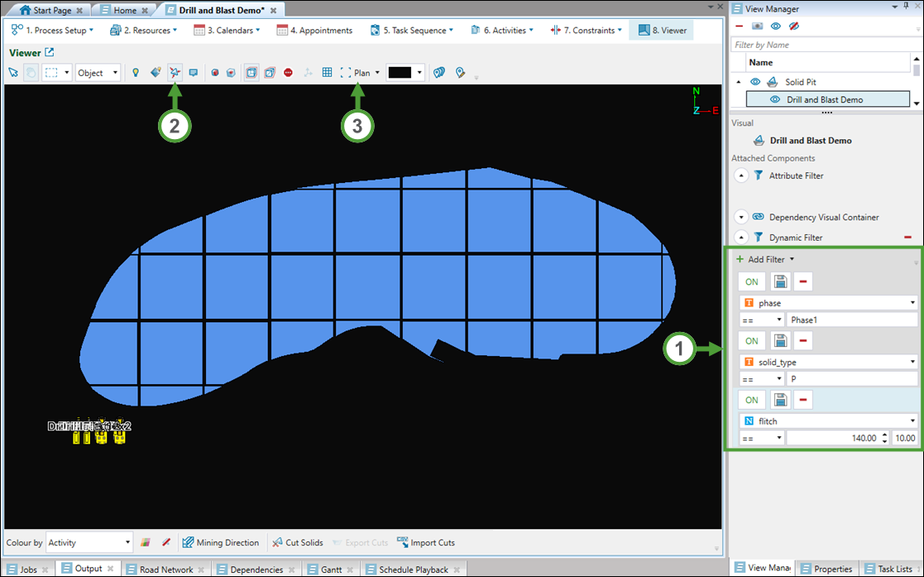Click the grid icon in Viewer toolbar

pyautogui.click(x=327, y=73)
